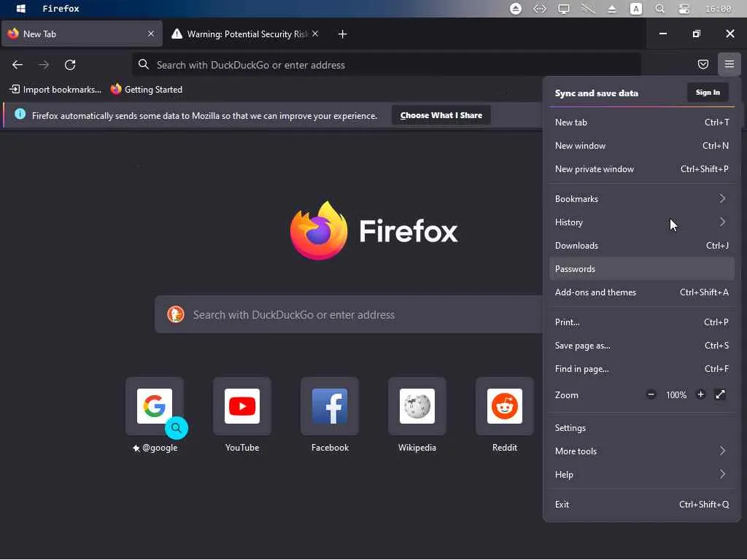Select New tab menu entry
The image size is (747, 560).
[x=642, y=122]
